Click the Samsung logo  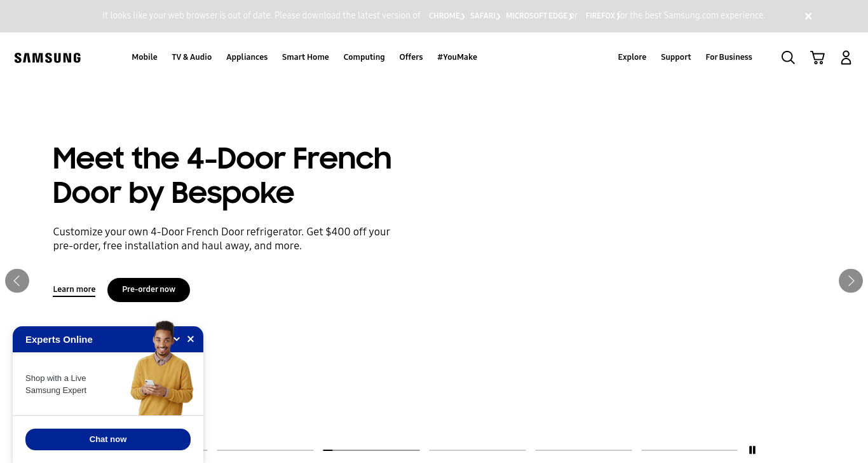48,58
